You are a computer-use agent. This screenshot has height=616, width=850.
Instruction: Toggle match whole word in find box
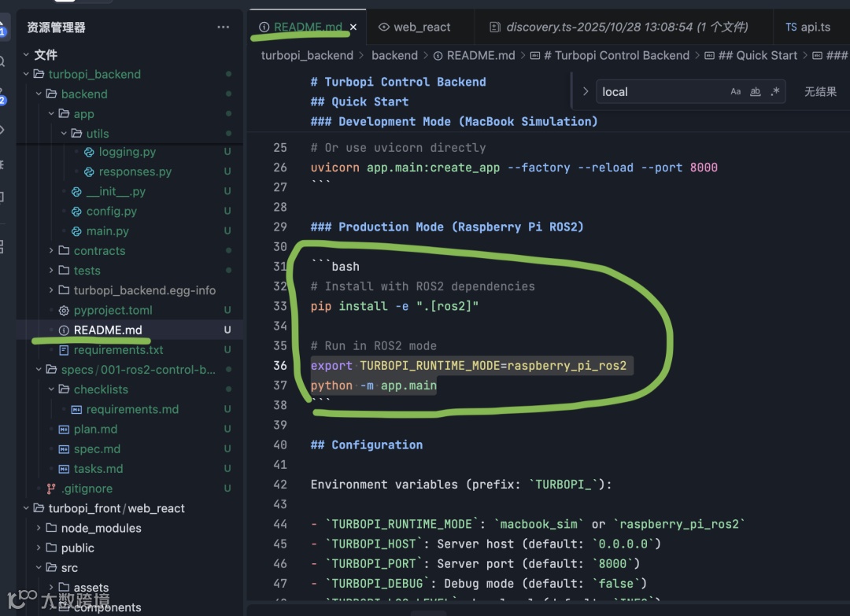pos(755,91)
